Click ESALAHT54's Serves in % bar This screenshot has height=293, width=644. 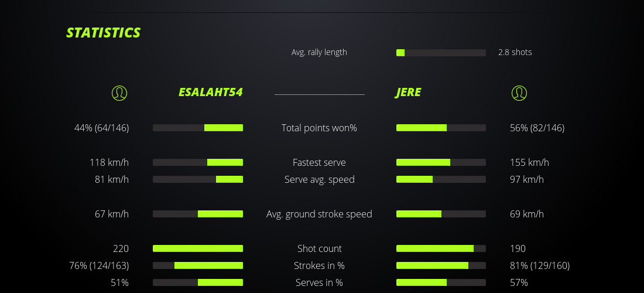click(x=198, y=282)
